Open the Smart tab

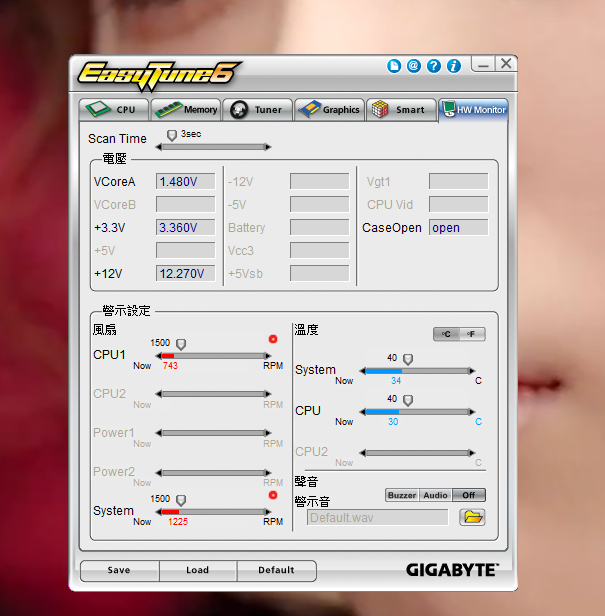click(401, 110)
